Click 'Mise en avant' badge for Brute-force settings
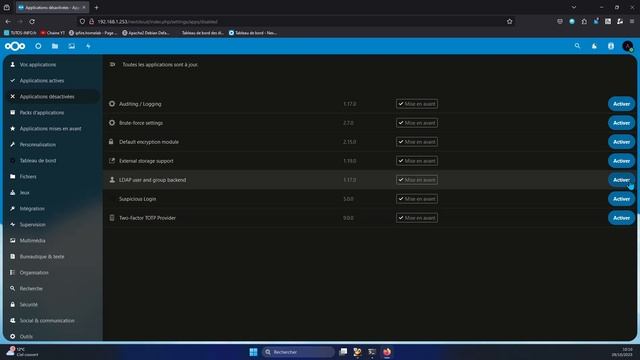 pos(417,123)
